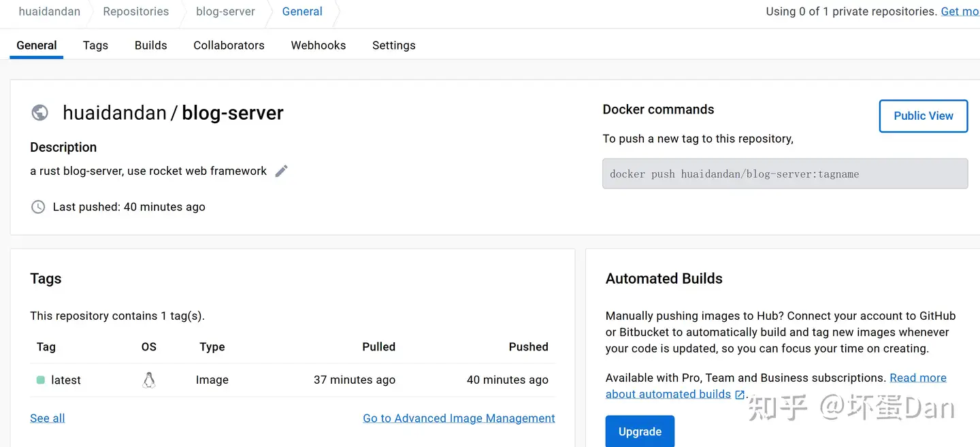Image resolution: width=980 pixels, height=447 pixels.
Task: Click the Image type cell
Action: click(x=212, y=380)
